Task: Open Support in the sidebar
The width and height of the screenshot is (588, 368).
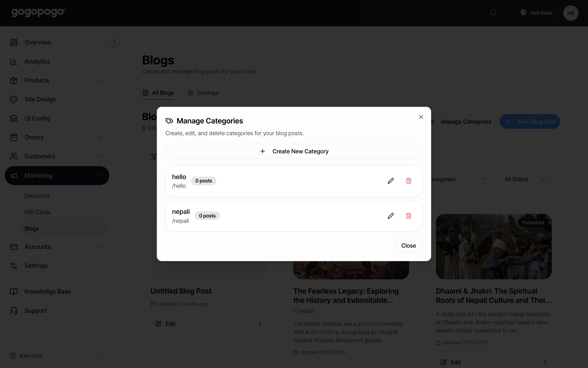Action: 57,311
